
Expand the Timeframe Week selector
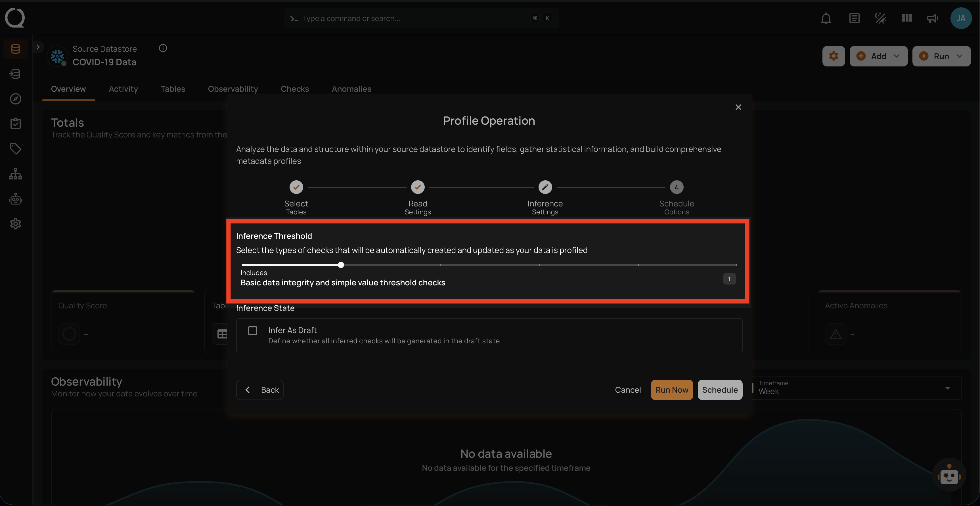click(947, 388)
